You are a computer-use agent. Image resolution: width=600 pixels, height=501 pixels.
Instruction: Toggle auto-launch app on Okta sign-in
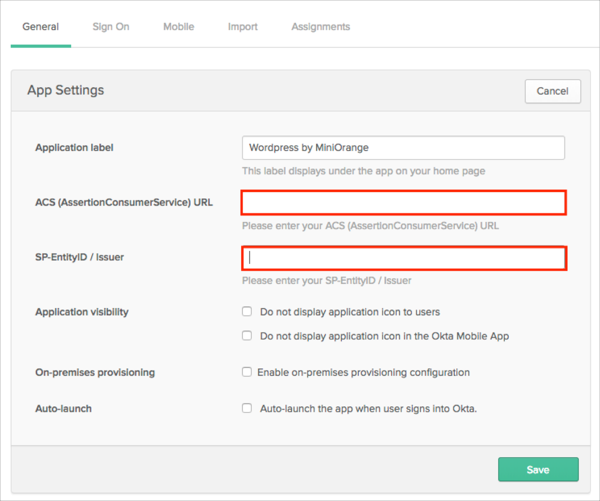click(247, 408)
